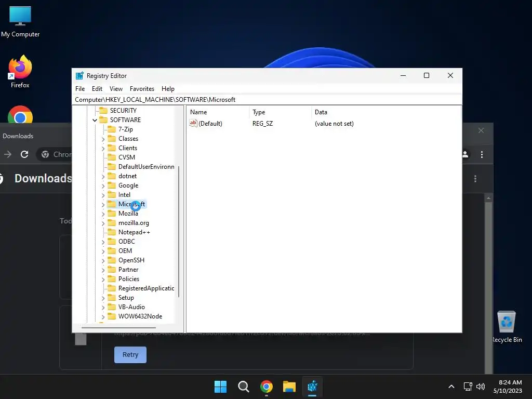Viewport: 532px width, 399px height.
Task: Expand the Intel key
Action: point(103,195)
